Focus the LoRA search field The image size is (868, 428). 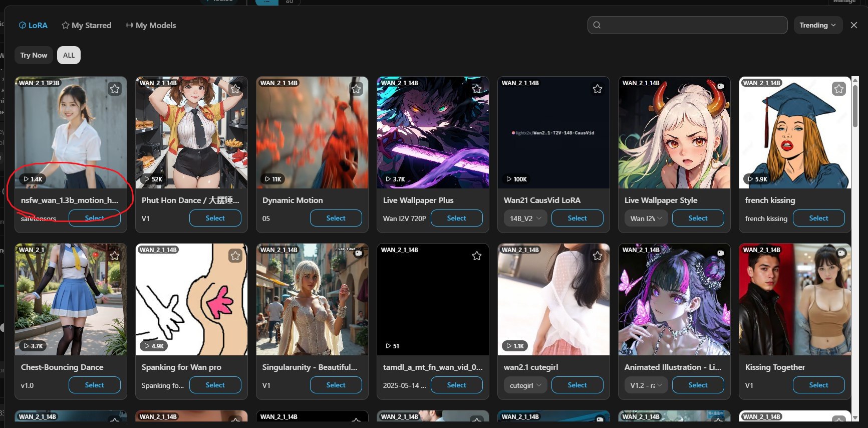tap(687, 25)
